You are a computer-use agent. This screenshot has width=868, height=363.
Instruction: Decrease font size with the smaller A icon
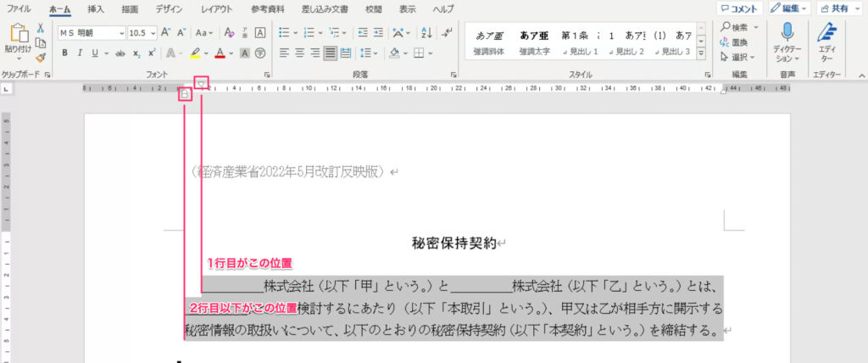coord(181,33)
